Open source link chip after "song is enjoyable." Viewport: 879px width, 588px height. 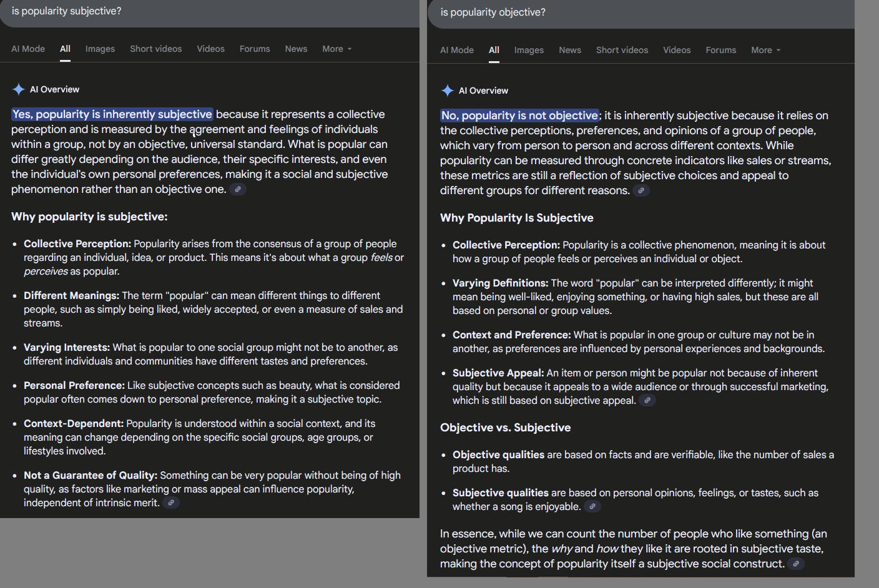pos(592,506)
